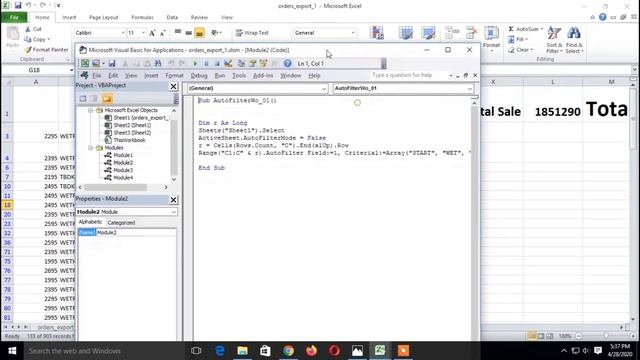This screenshot has width=640, height=360.
Task: Open Properties Window icon in VBA toolbar
Action: 252,63
